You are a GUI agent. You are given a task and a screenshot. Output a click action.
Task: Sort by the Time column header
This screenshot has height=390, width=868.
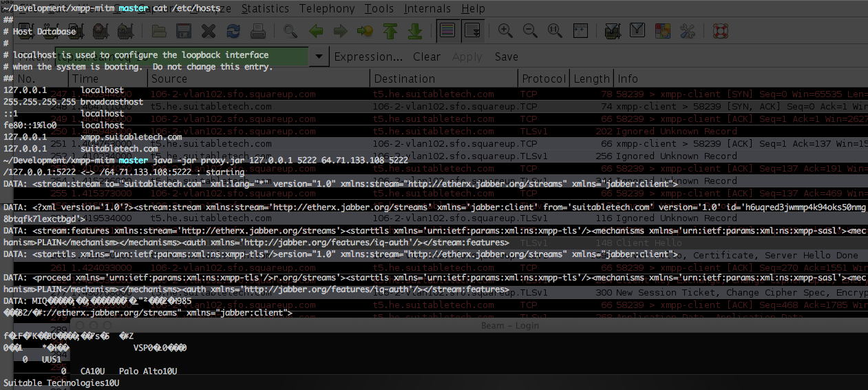click(x=107, y=79)
